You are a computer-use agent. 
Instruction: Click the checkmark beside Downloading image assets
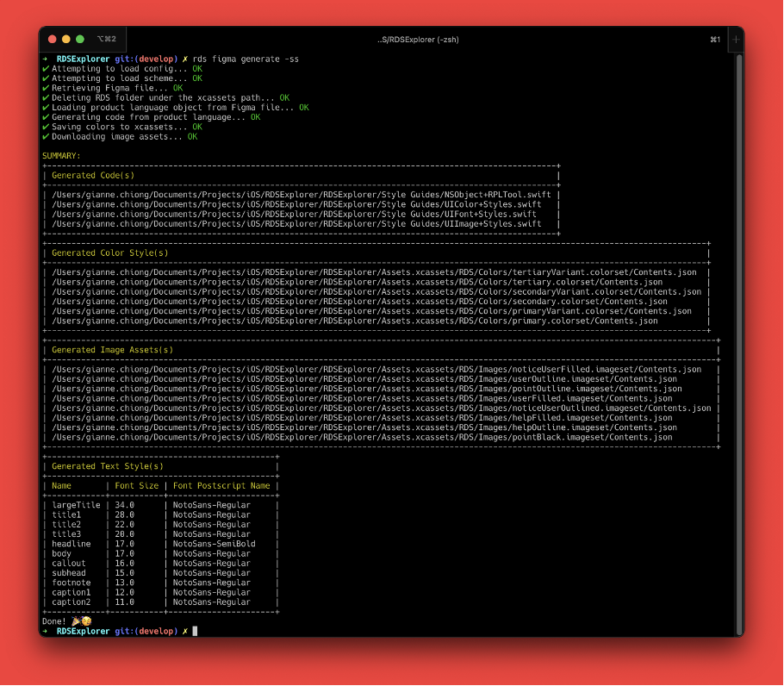coord(46,136)
